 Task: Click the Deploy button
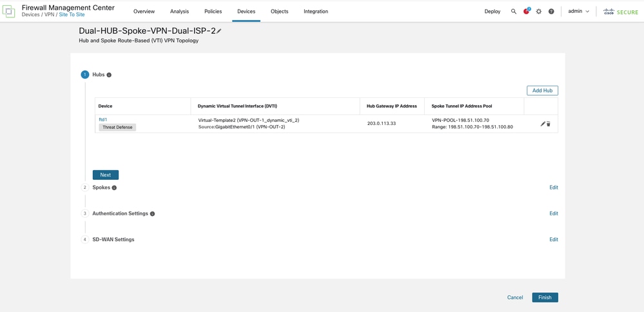click(493, 12)
